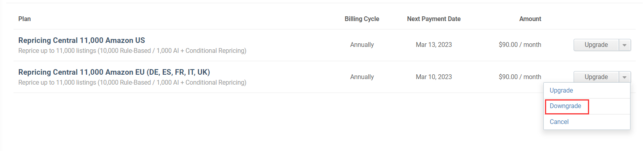Choose Cancel in the plan dropdown menu
Image resolution: width=644 pixels, height=151 pixels.
coord(559,122)
